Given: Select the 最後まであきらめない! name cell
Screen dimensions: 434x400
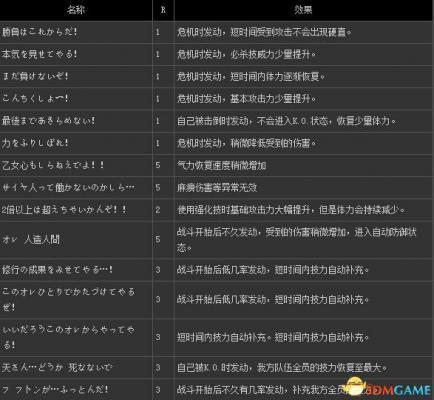Looking at the screenshot, I should point(76,121).
